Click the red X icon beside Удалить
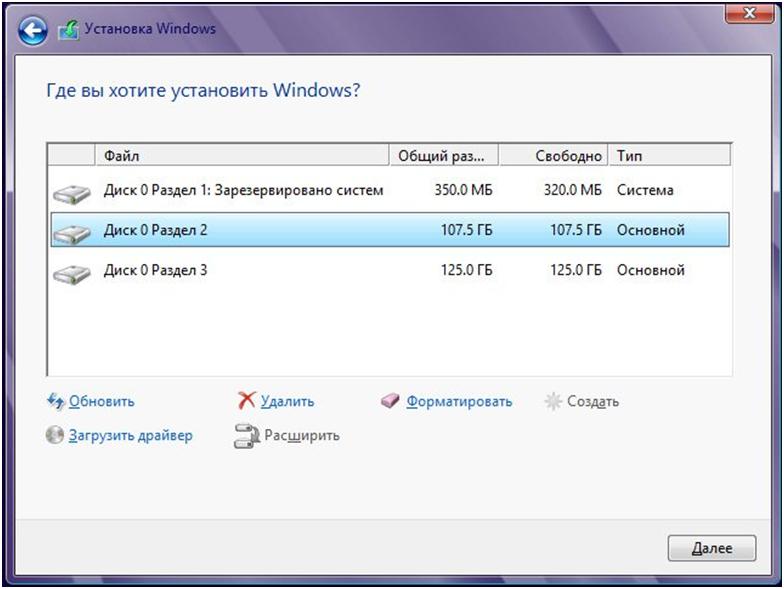The height and width of the screenshot is (589, 784). (246, 400)
